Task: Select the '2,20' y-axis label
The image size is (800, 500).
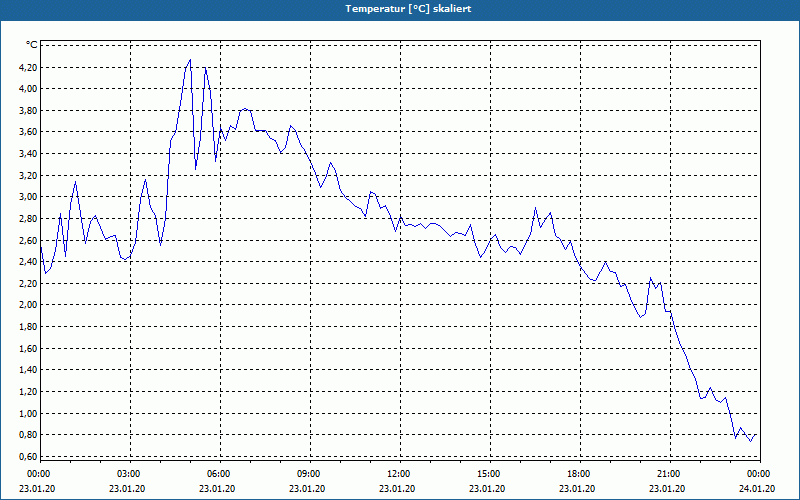Action: [28, 283]
